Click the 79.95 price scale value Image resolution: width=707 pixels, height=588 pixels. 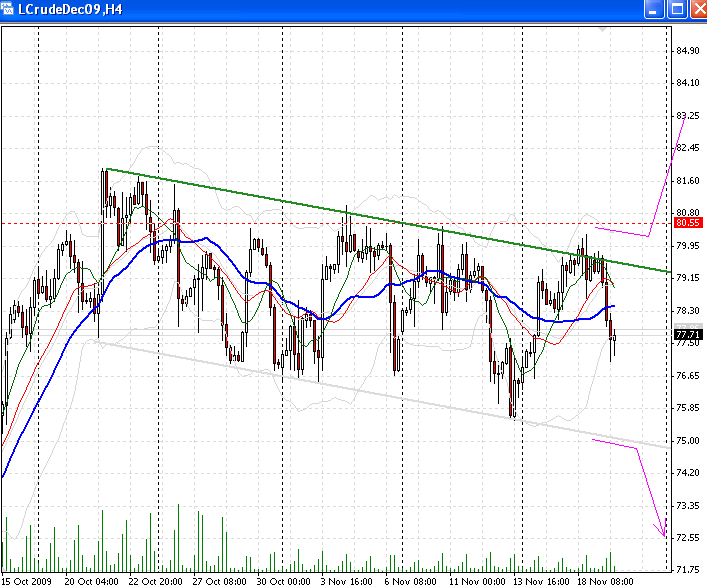click(x=688, y=246)
